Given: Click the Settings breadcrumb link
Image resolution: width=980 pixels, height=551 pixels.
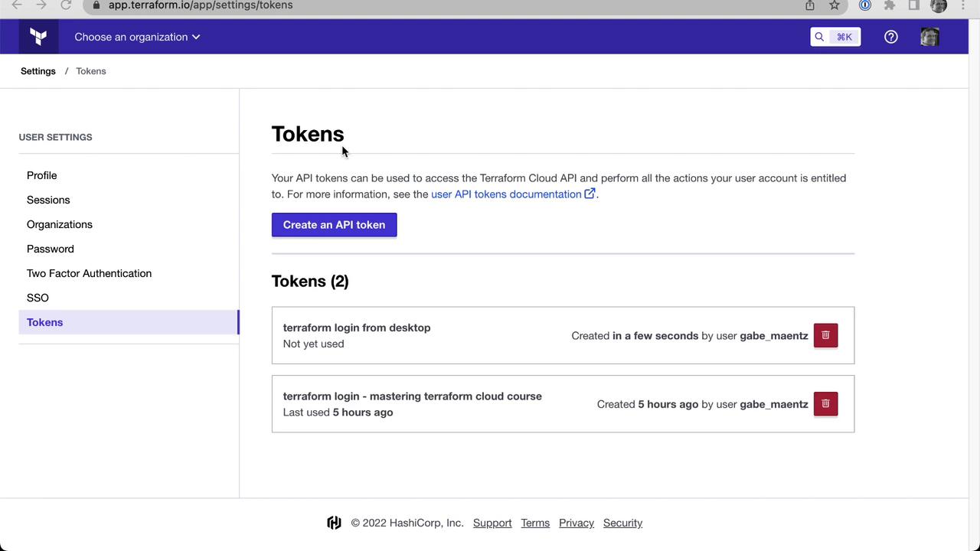Looking at the screenshot, I should (38, 71).
